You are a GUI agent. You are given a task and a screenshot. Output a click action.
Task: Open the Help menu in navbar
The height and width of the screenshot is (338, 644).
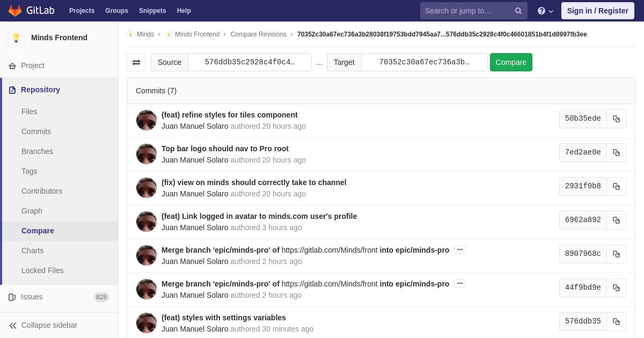(x=184, y=11)
